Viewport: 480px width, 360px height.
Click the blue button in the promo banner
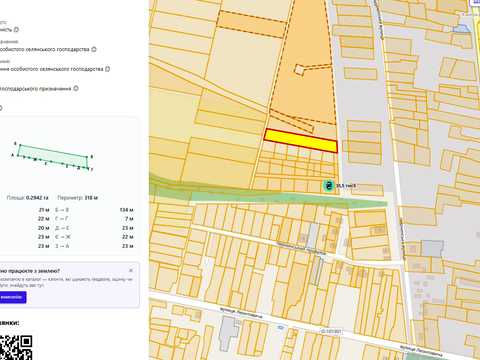pyautogui.click(x=13, y=297)
